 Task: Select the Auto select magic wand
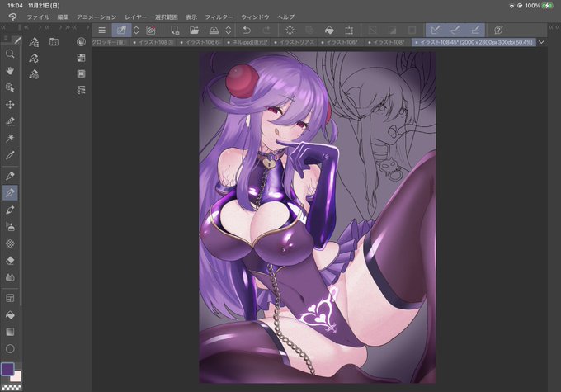[x=10, y=138]
